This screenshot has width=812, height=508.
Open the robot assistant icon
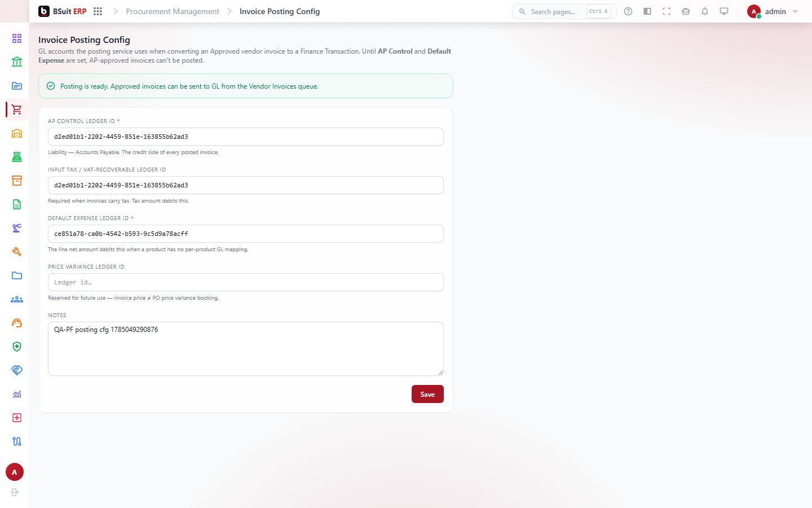click(686, 11)
